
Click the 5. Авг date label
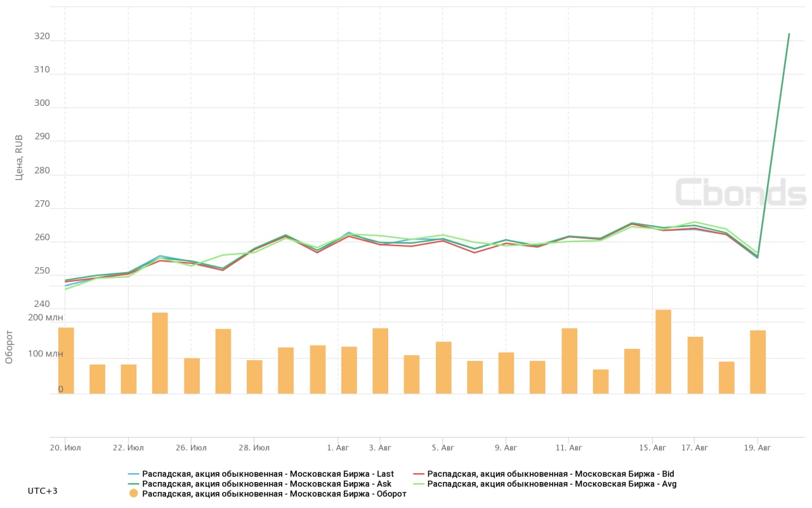(x=443, y=448)
